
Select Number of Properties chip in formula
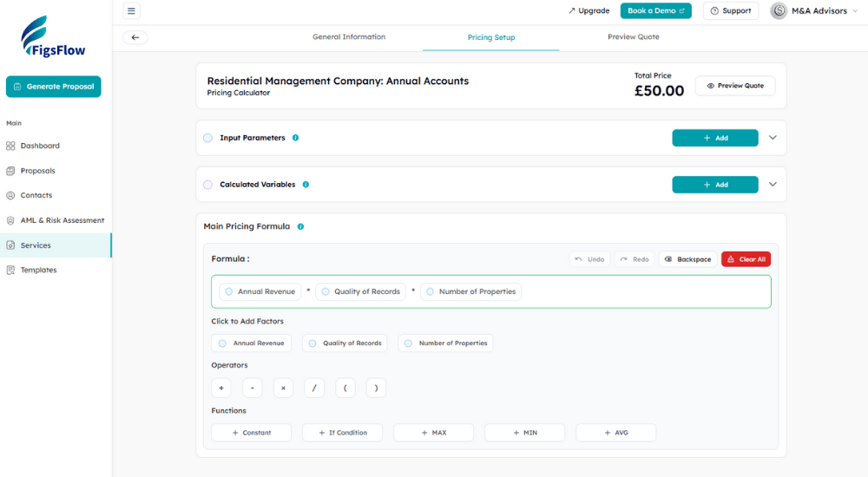point(471,291)
